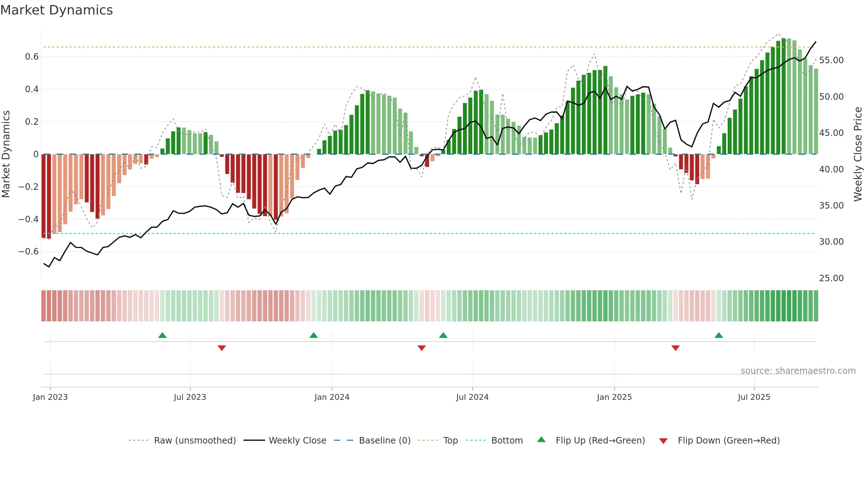This screenshot has height=488, width=868.
Task: Click the green flip-up marker before Jul 2025
Action: pyautogui.click(x=719, y=335)
